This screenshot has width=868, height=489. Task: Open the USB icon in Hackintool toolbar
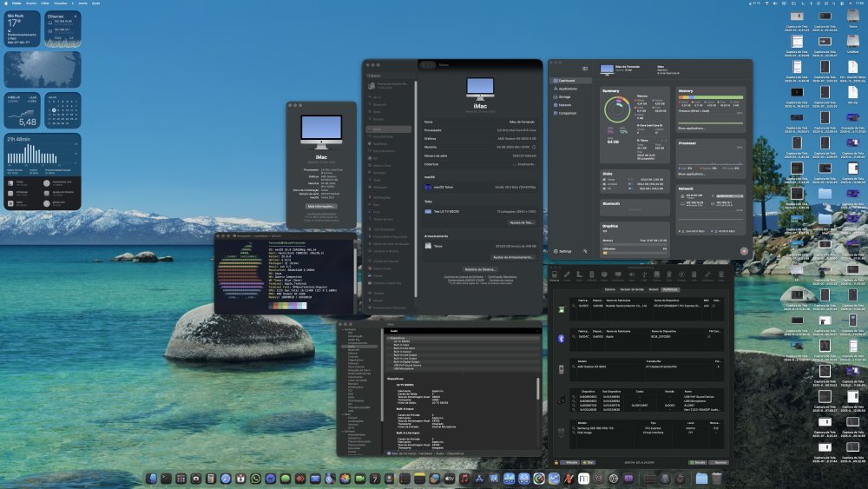pos(644,274)
